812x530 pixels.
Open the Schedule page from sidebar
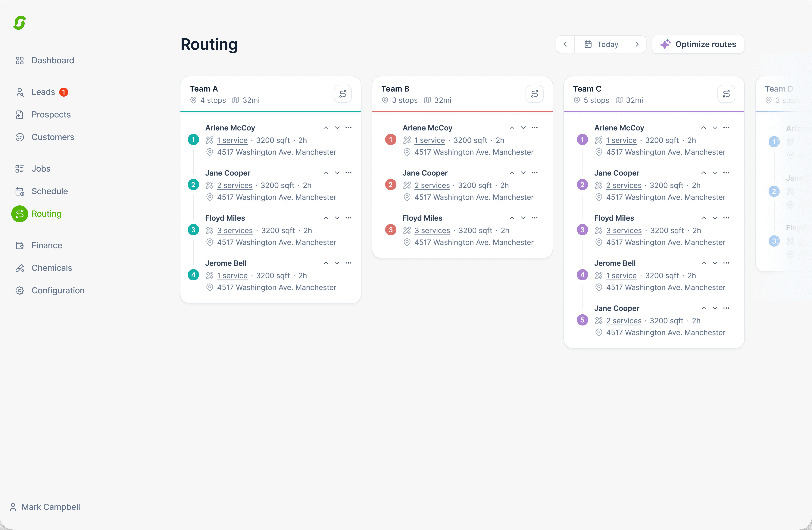[49, 191]
